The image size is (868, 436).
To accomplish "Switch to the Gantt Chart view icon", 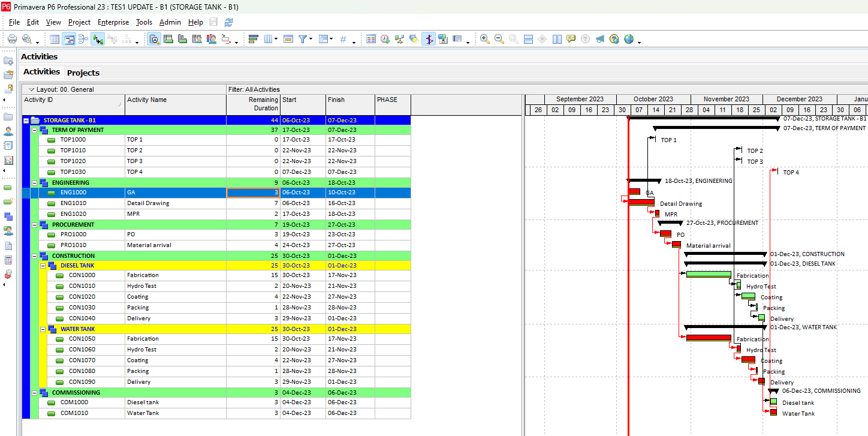I will [x=69, y=39].
